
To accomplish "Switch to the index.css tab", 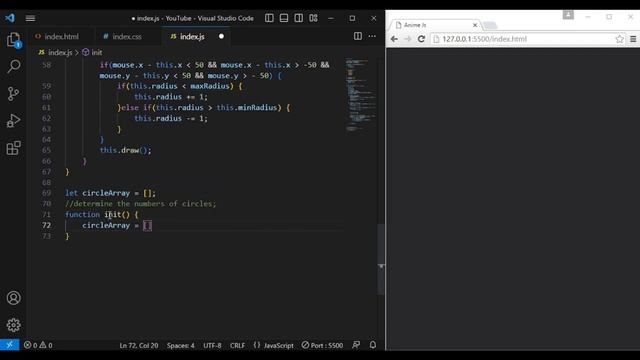I will pyautogui.click(x=127, y=37).
